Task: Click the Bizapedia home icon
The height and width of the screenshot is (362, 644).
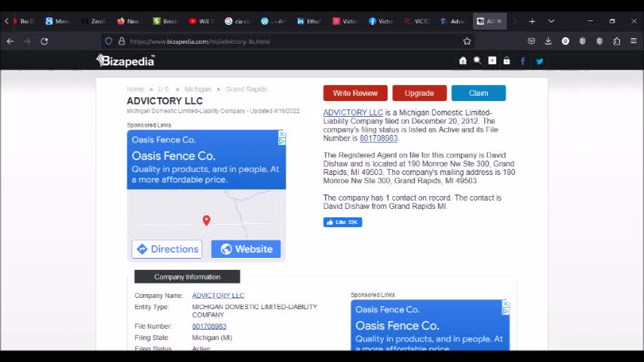Action: tap(462, 61)
